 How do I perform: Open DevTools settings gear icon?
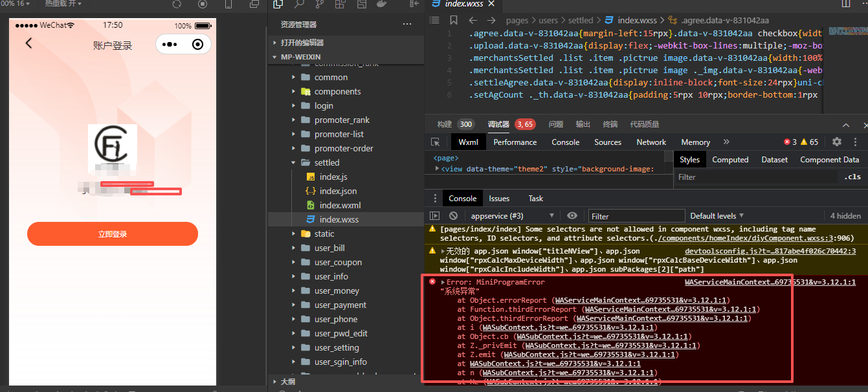[837, 142]
